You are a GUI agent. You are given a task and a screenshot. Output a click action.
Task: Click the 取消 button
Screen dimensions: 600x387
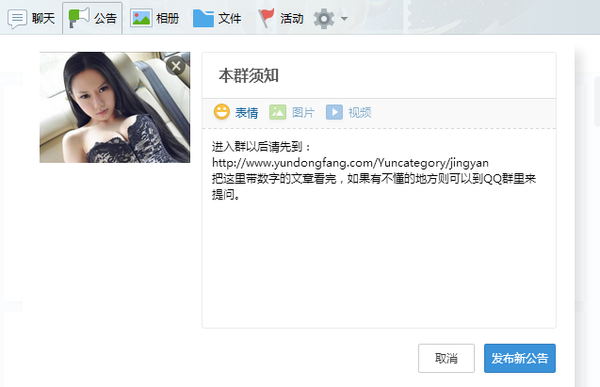pyautogui.click(x=446, y=358)
